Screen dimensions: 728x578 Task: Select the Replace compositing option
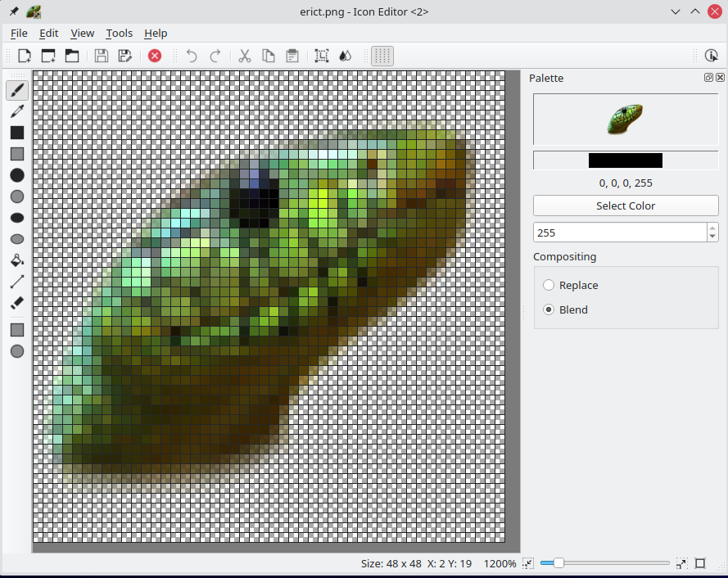click(549, 285)
